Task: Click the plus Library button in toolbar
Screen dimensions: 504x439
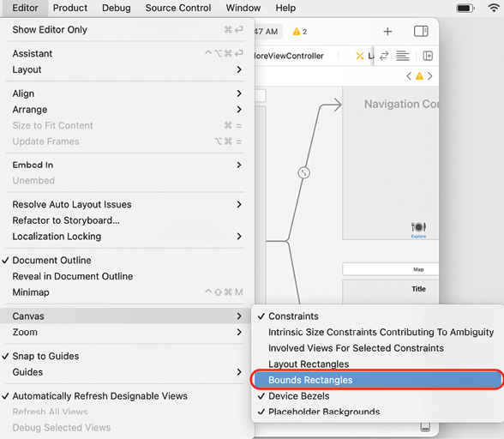Action: [387, 31]
